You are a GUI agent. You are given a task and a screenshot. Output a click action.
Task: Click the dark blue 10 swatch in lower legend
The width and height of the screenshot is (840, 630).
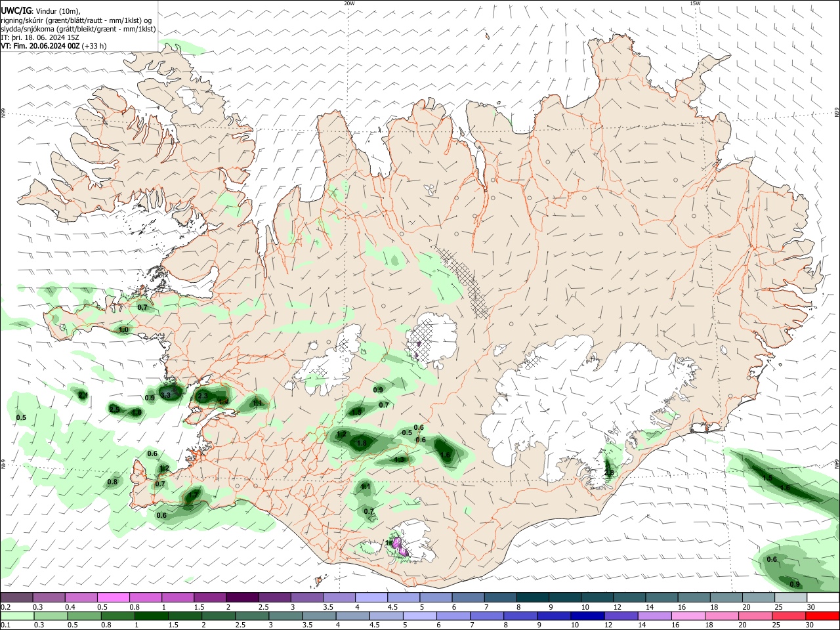(586, 616)
